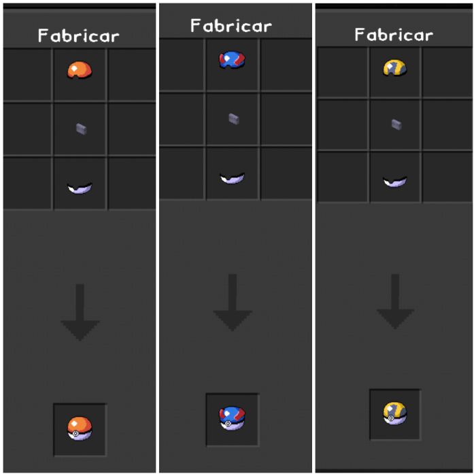Take the crafted Poké Ball from the output slot

point(80,428)
